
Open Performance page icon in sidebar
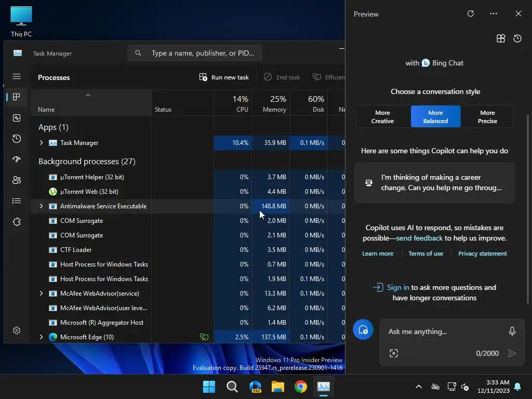tap(16, 118)
